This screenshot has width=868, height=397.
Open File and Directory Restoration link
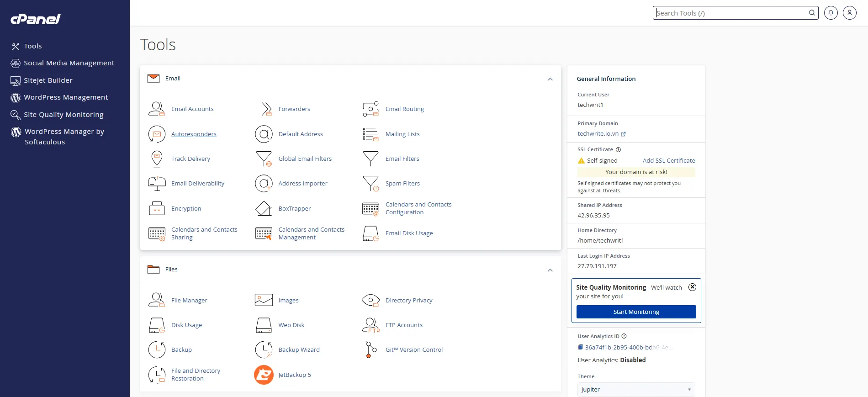click(x=196, y=375)
